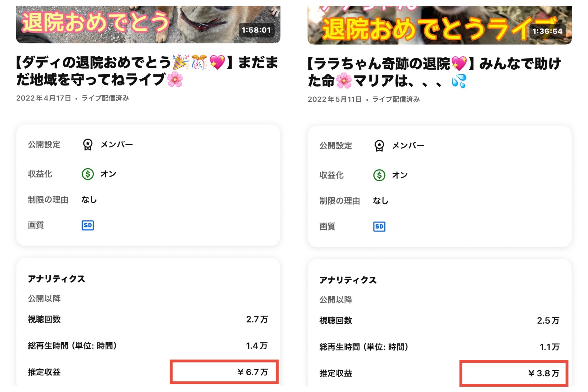Click the 2022年4月17日 date under left video

(44, 98)
